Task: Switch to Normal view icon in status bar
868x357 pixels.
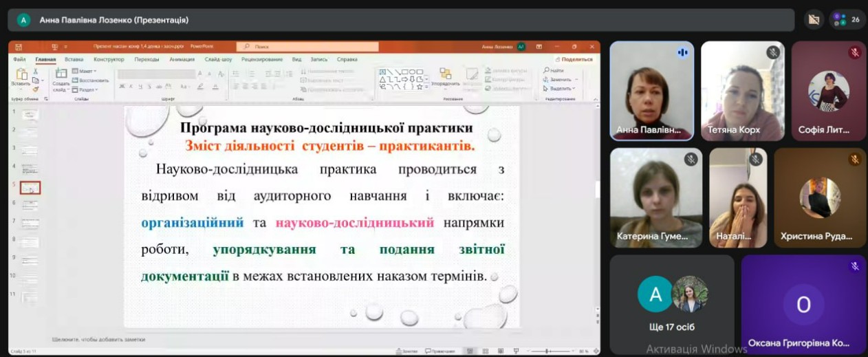Action: click(x=468, y=351)
